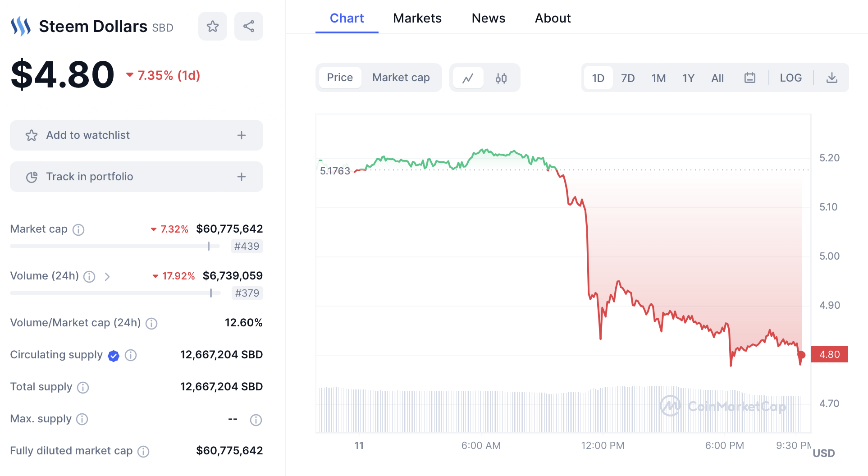Open the calendar date range picker
The height and width of the screenshot is (476, 868).
750,78
